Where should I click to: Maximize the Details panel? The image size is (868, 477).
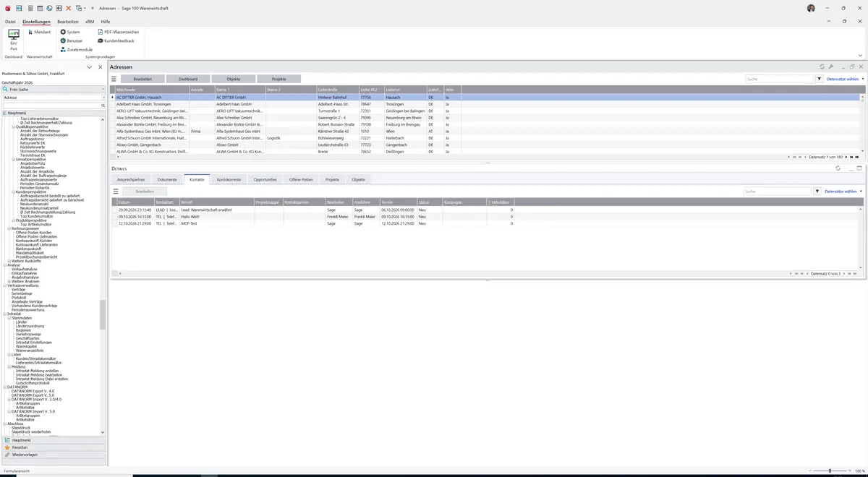pos(859,168)
